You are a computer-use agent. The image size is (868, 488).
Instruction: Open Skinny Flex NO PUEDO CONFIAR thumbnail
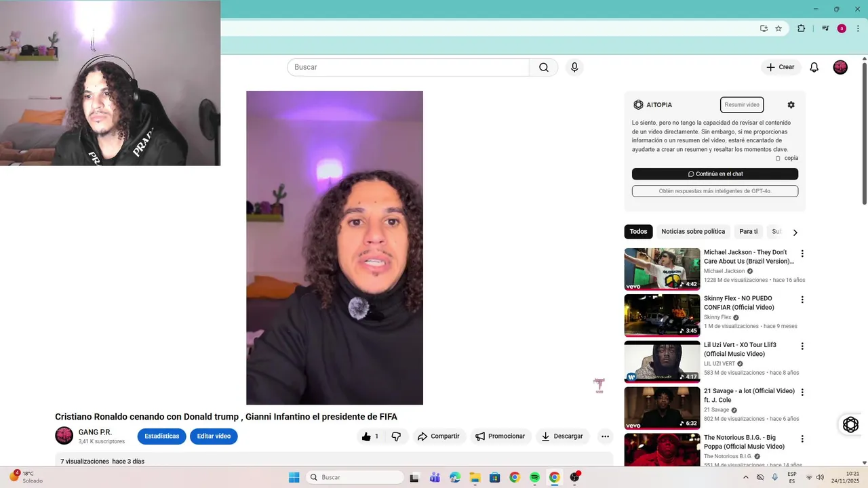coord(662,315)
